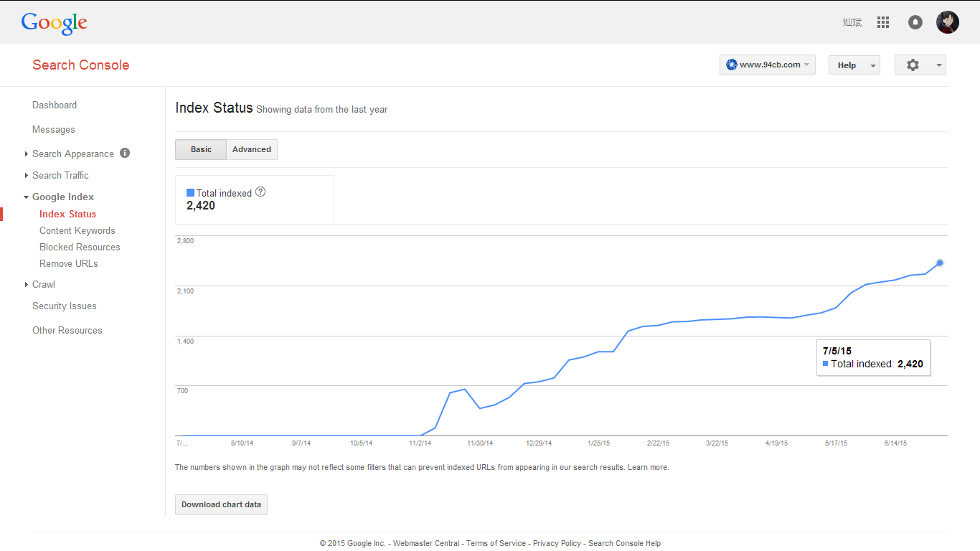Open the account profile avatar
Viewport: 980px width, 551px height.
[x=948, y=22]
